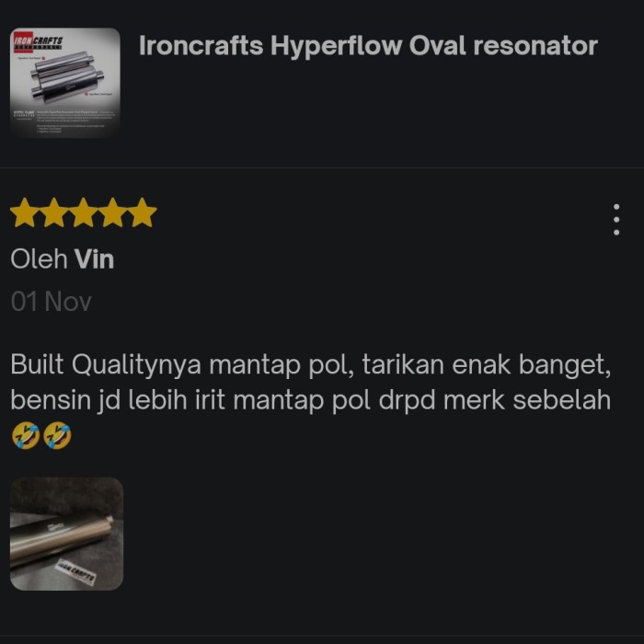The height and width of the screenshot is (644, 644).
Task: Click the second laughing emoji in review
Action: (57, 435)
